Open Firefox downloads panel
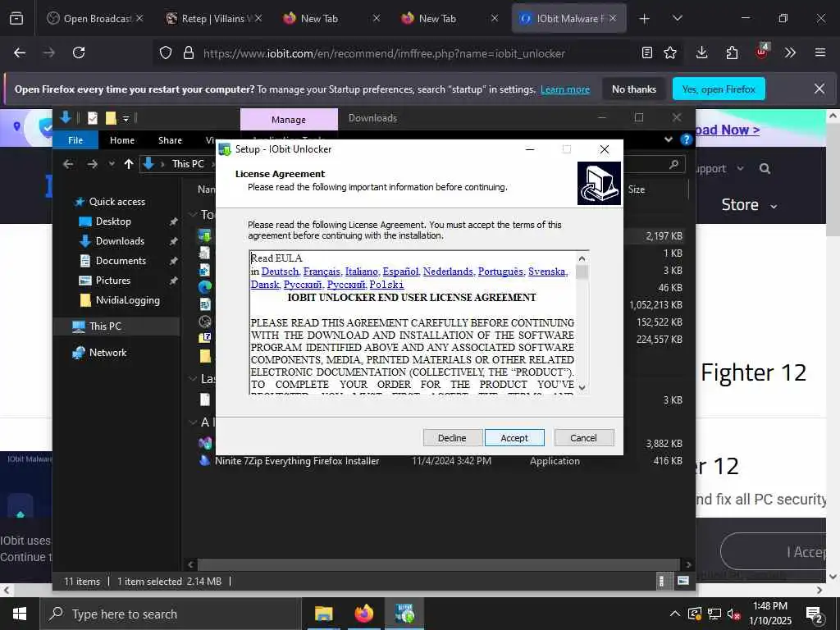This screenshot has width=840, height=630. point(702,52)
